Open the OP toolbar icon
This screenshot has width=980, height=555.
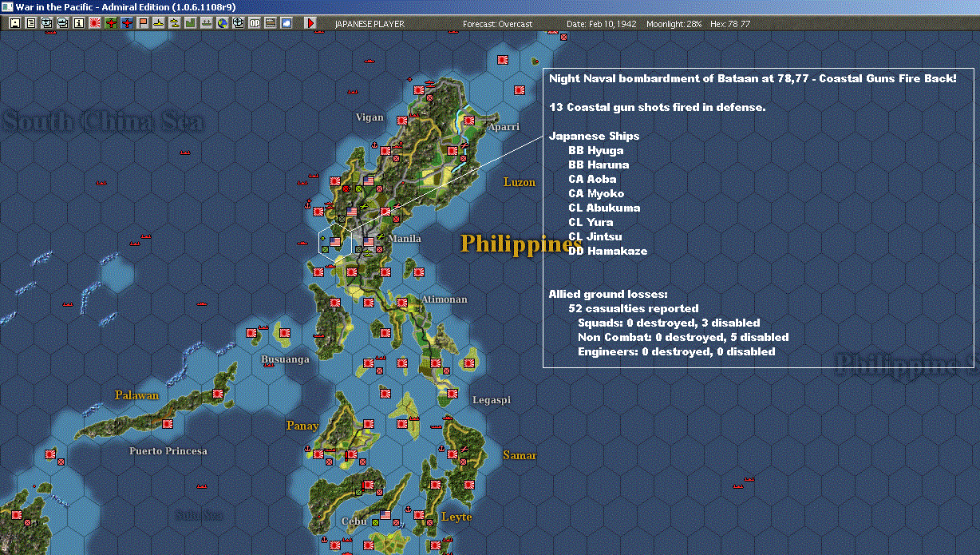tap(255, 23)
